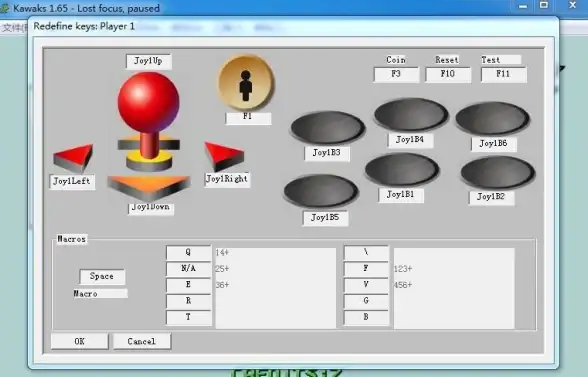Screen dimensions: 588x377
Task: Click the oval button above Joy1B1
Action: click(x=402, y=170)
